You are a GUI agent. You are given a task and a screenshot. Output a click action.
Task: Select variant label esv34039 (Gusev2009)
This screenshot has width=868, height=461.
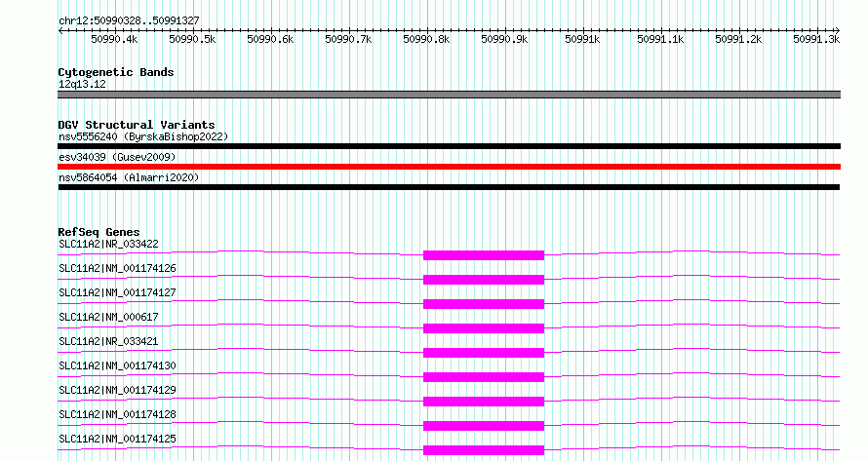[117, 157]
